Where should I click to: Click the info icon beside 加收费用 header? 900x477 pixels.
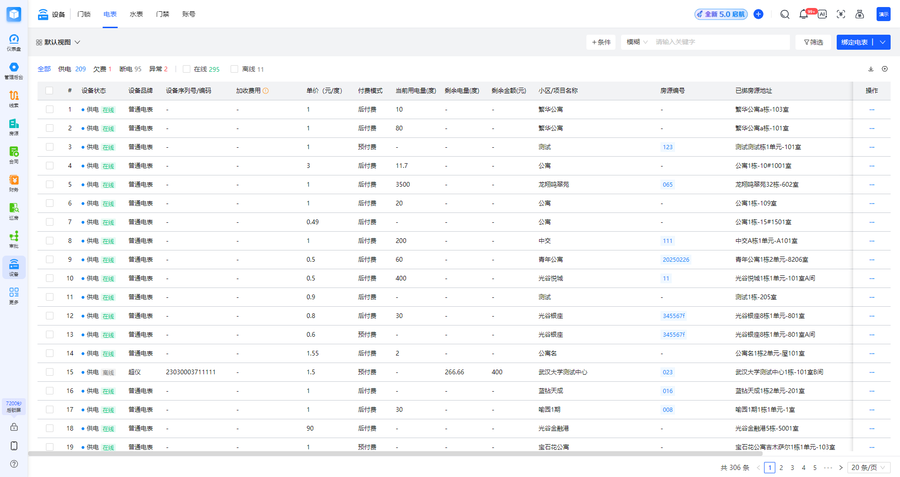[265, 91]
